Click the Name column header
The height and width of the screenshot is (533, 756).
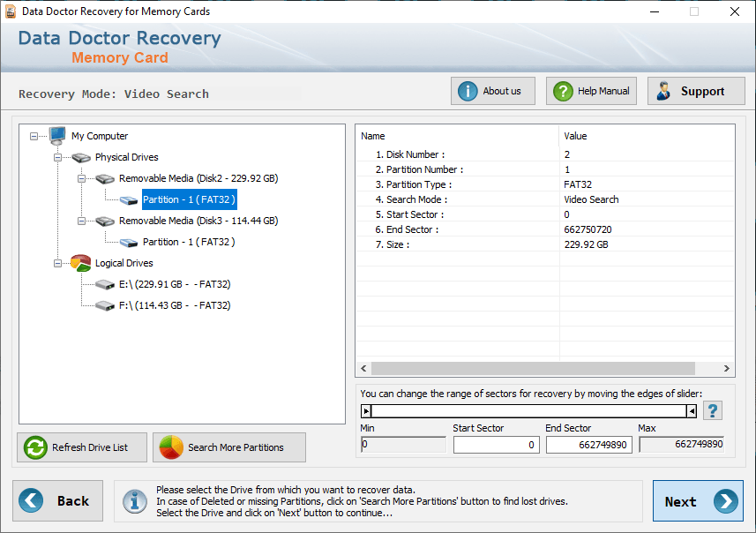pyautogui.click(x=457, y=136)
